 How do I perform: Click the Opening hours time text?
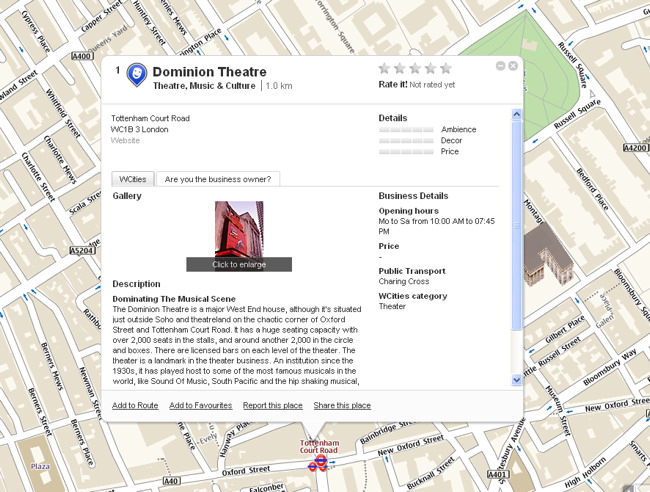coord(437,226)
